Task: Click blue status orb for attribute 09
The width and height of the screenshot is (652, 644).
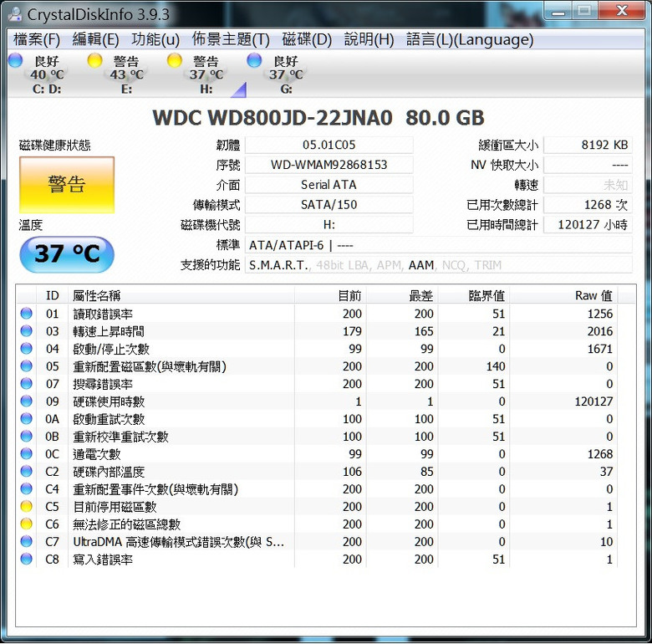Action: point(26,401)
